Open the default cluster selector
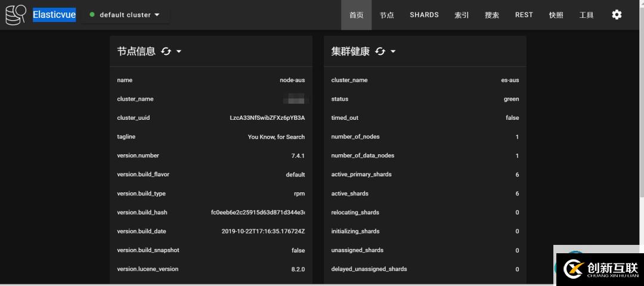This screenshot has height=286, width=644. click(x=125, y=15)
